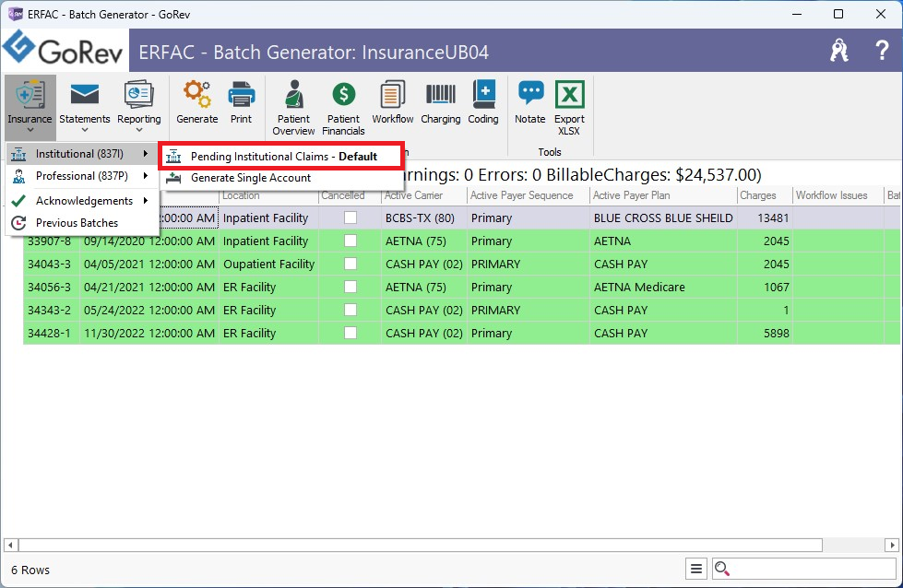Open the Acknowledgements menu entry
Image resolution: width=903 pixels, height=588 pixels.
point(82,200)
